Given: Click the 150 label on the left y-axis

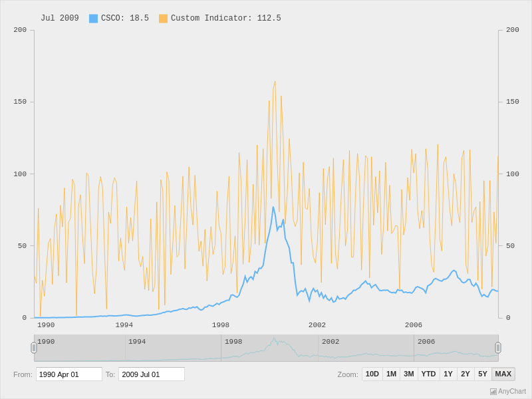Looking at the screenshot, I should point(20,102).
